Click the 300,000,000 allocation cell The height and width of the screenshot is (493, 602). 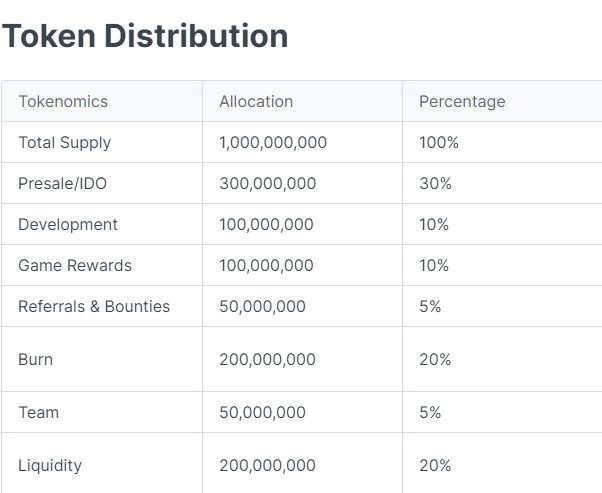(x=267, y=183)
